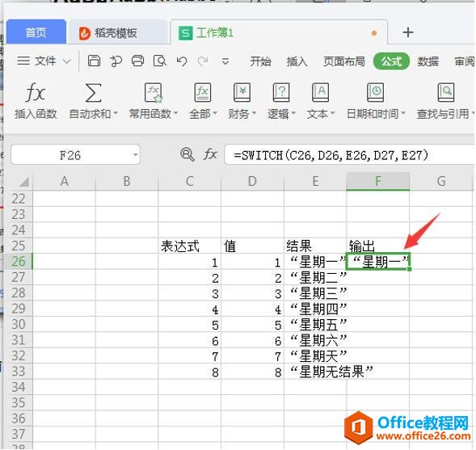Click the Print Preview icon
476x450 pixels.
[x=160, y=61]
